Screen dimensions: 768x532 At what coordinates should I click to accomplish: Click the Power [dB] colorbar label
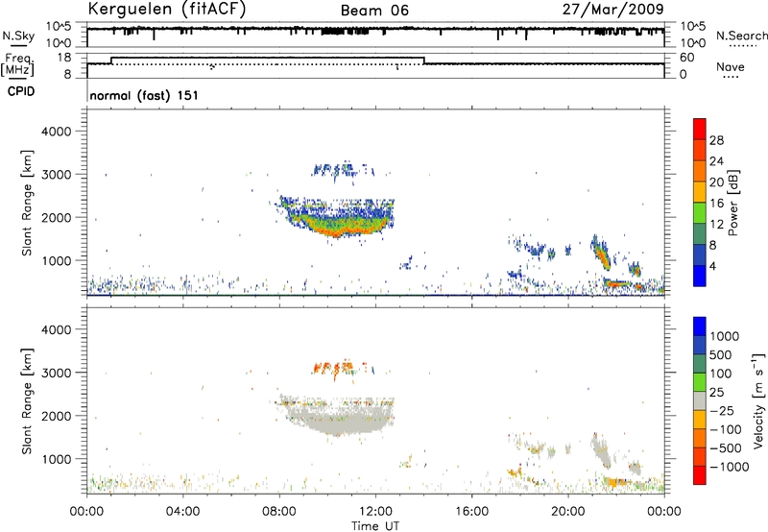733,203
